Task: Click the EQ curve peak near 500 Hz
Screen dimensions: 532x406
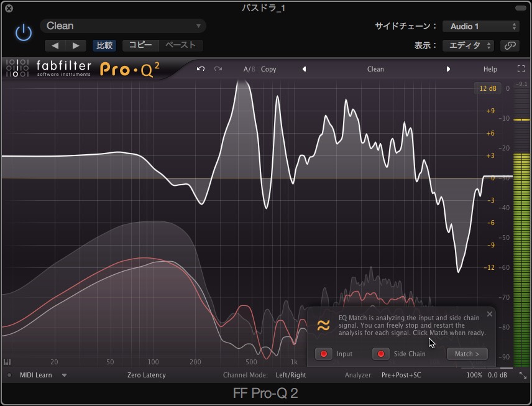Action: pyautogui.click(x=242, y=82)
